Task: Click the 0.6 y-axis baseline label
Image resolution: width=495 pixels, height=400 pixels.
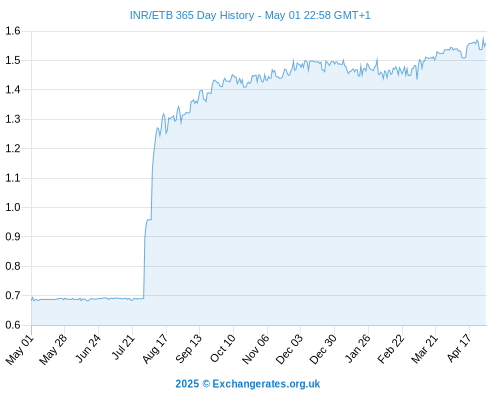Action: click(13, 325)
